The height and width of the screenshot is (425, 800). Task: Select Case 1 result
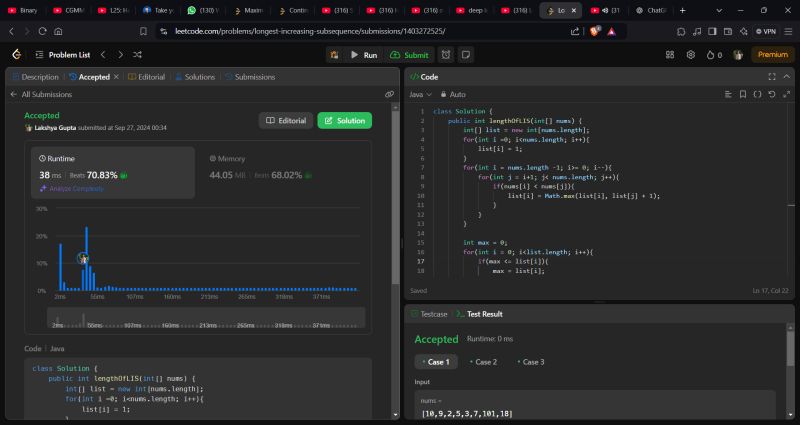click(x=436, y=362)
